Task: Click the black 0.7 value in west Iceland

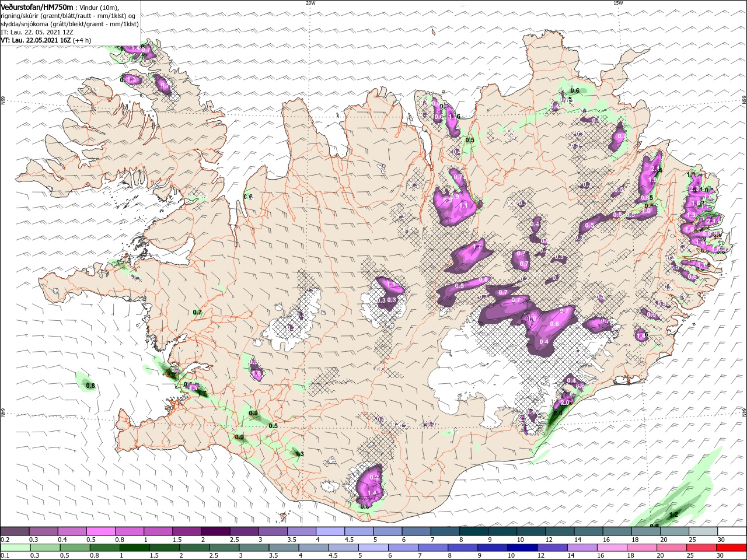Action: (197, 313)
